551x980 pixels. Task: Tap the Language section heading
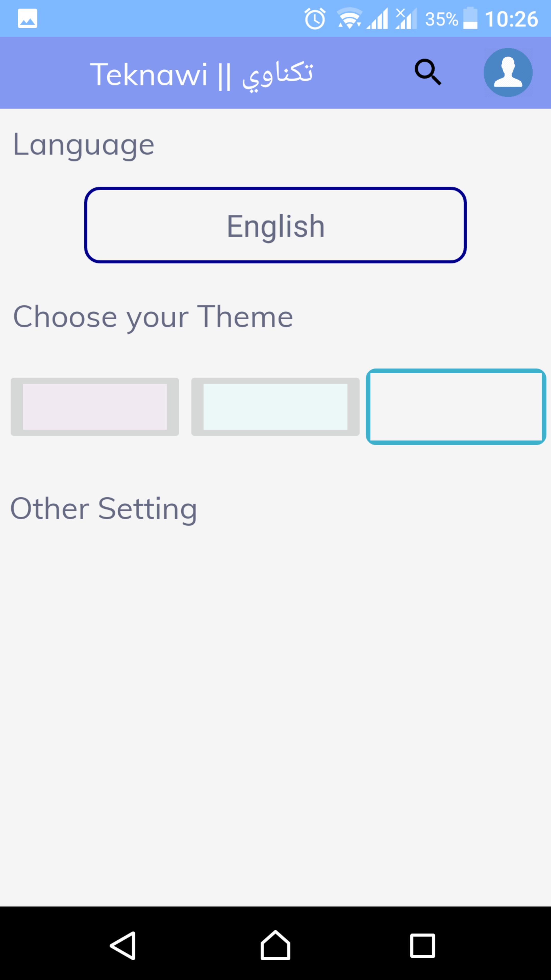[84, 145]
